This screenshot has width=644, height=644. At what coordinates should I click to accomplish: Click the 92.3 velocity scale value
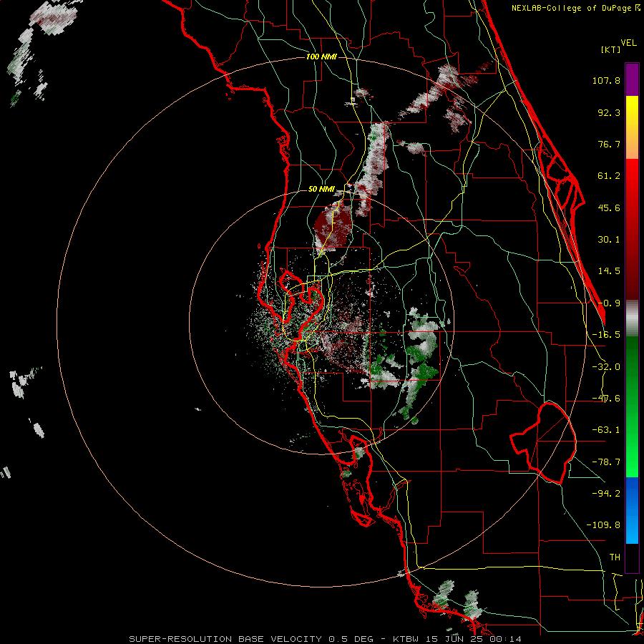[x=609, y=112]
